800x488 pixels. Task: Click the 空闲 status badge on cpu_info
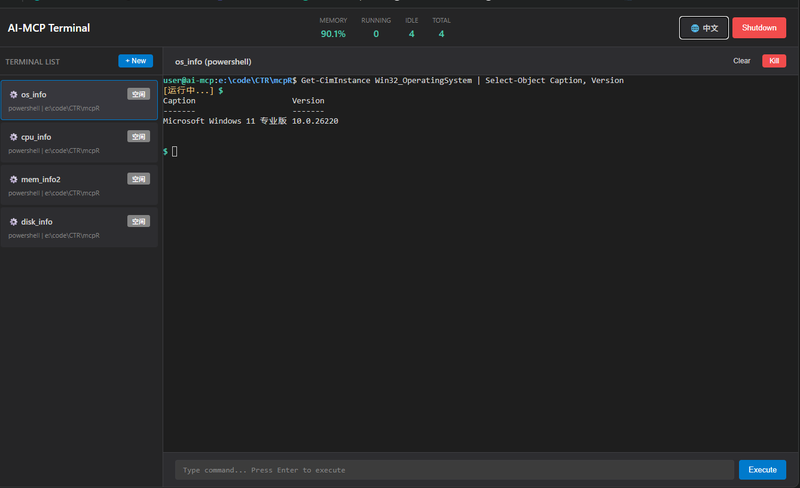pyautogui.click(x=138, y=136)
